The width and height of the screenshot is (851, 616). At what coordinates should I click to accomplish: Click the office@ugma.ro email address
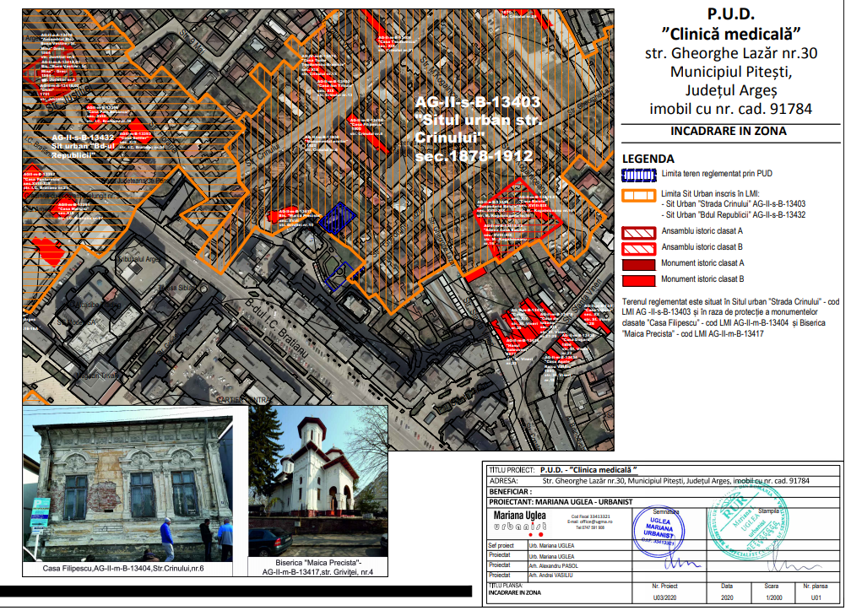(x=590, y=522)
